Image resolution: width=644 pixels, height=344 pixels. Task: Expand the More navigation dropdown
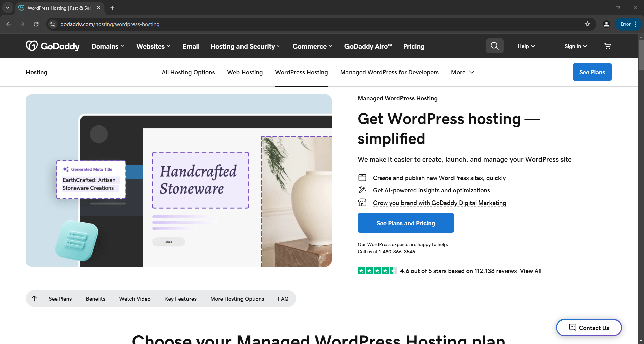pyautogui.click(x=462, y=72)
